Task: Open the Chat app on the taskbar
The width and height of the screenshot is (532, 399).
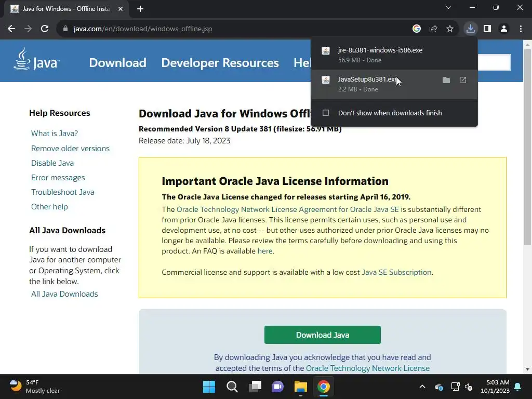Action: [277, 387]
